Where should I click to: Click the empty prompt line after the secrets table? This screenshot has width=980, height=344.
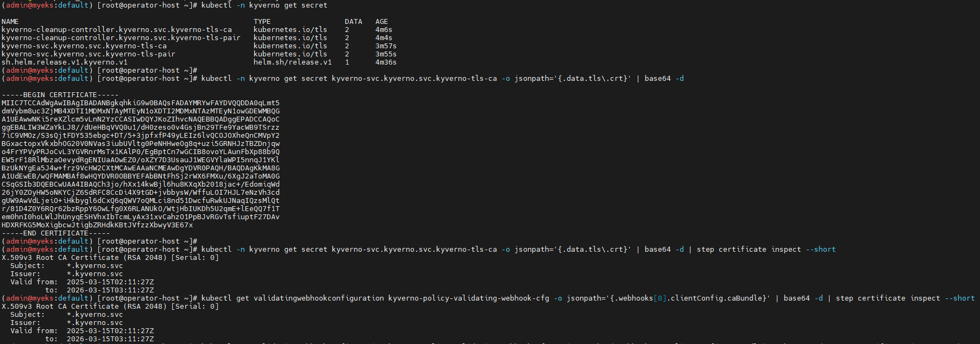tap(99, 71)
